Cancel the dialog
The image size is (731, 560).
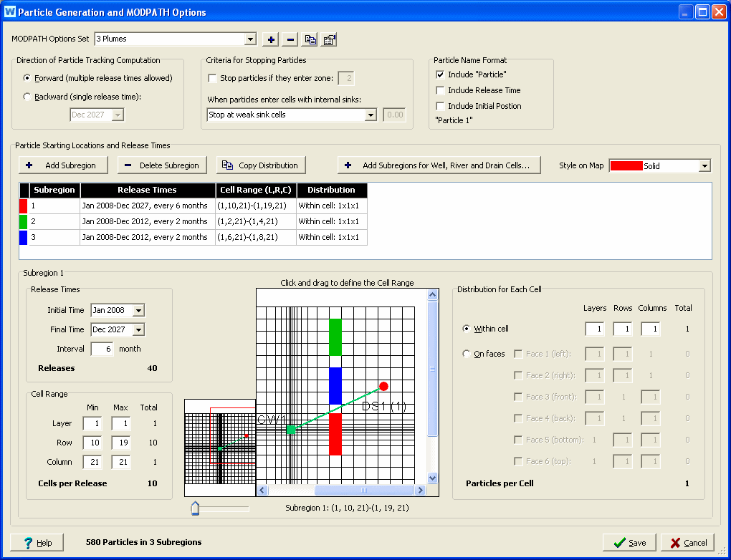[x=688, y=542]
